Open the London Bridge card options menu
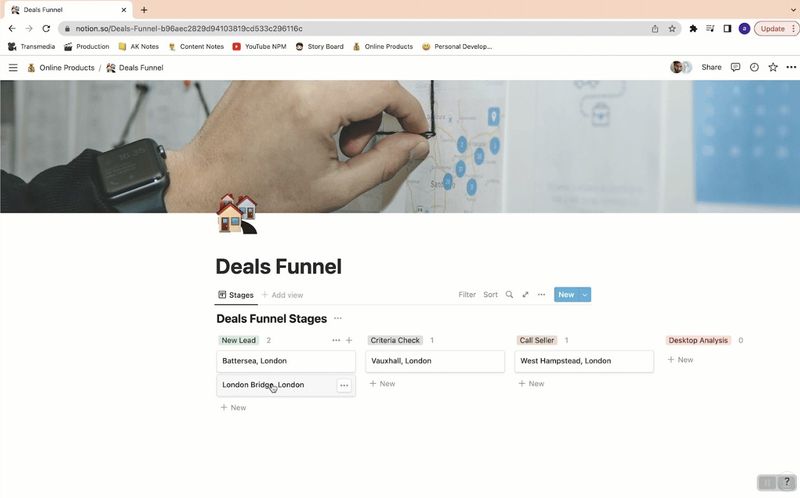Image resolution: width=800 pixels, height=498 pixels. (344, 385)
